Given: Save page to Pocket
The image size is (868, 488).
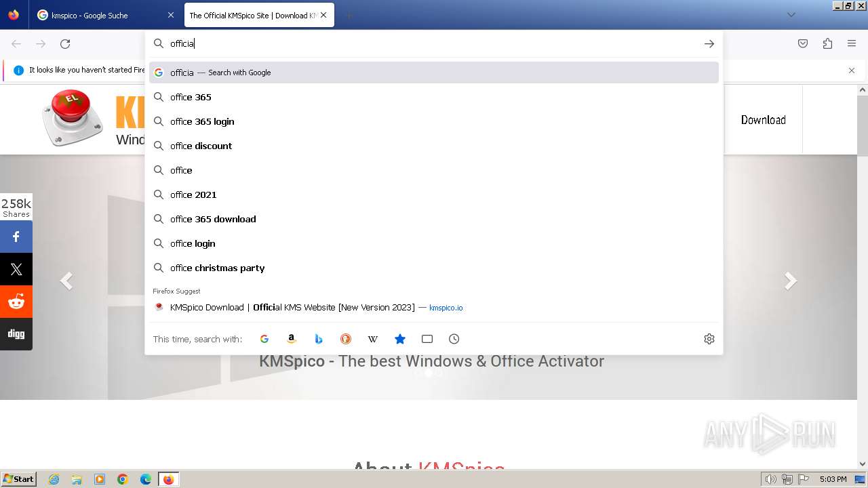Looking at the screenshot, I should 803,43.
